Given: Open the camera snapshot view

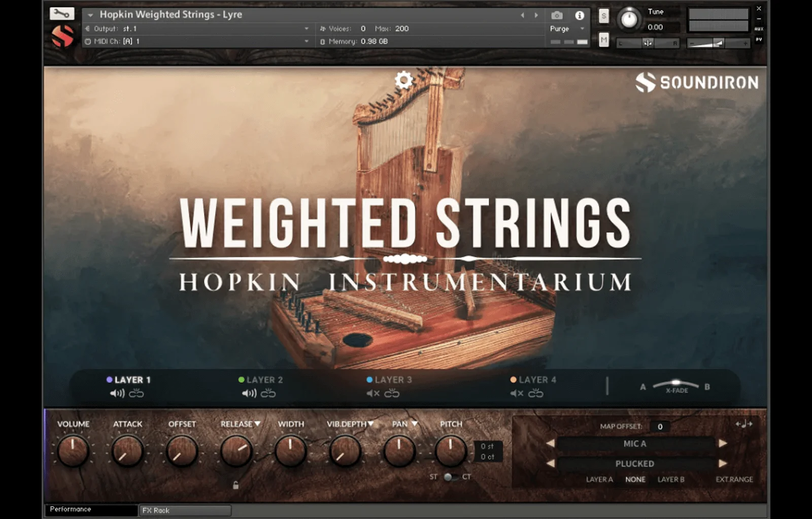Looking at the screenshot, I should (557, 15).
